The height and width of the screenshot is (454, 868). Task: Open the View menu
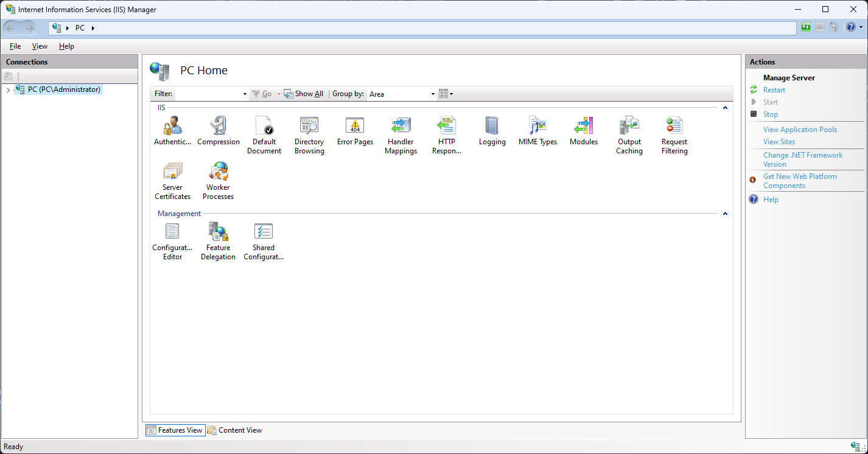click(40, 46)
